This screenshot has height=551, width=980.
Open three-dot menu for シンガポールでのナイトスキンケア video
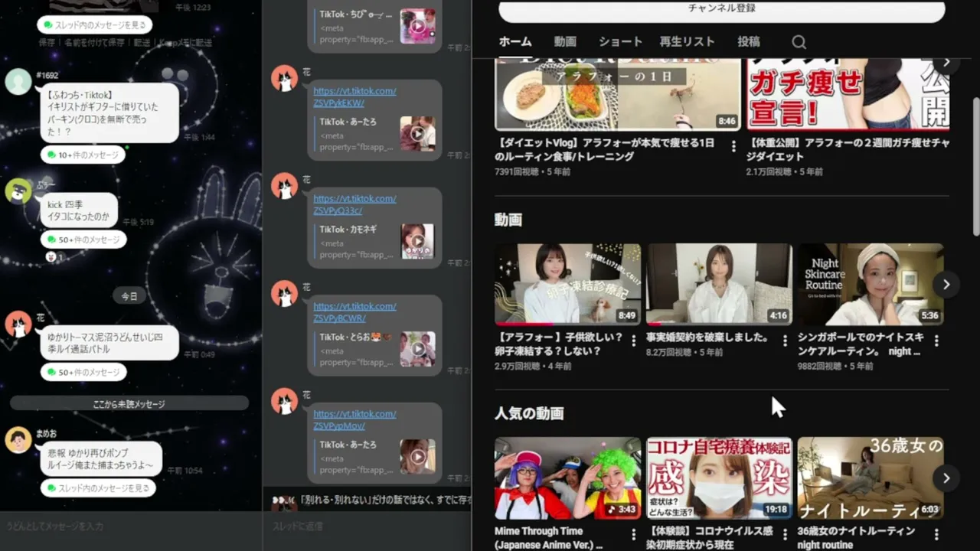(x=936, y=341)
